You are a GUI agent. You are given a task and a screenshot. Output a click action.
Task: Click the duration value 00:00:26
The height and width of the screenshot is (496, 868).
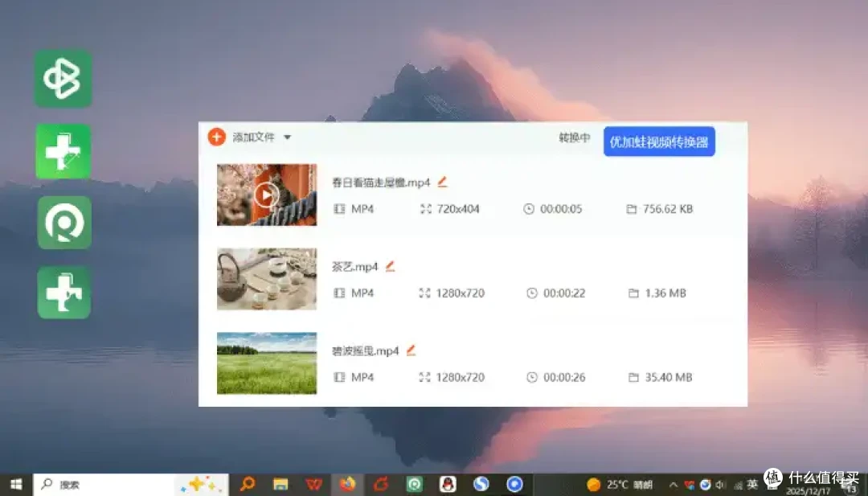564,377
